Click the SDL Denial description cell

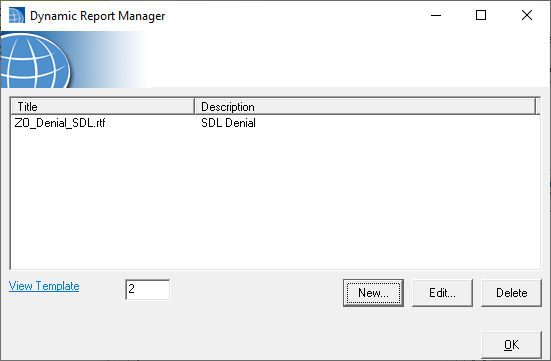coord(228,123)
